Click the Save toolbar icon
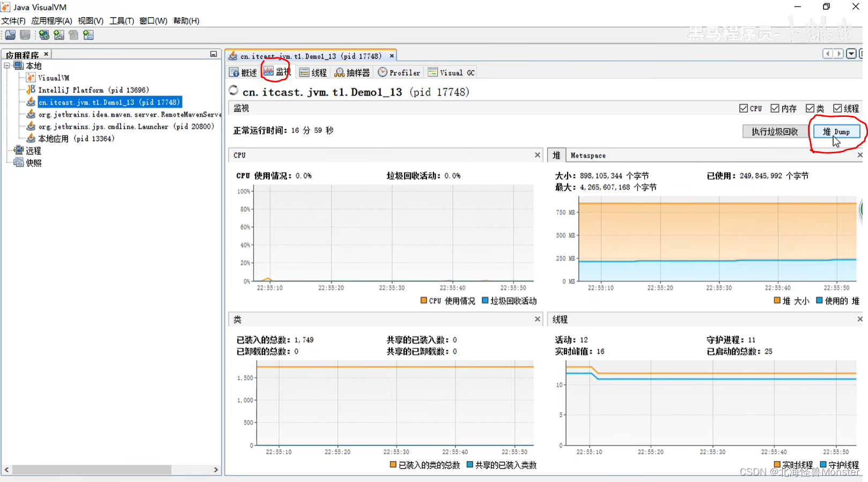Image resolution: width=868 pixels, height=482 pixels. tap(25, 35)
